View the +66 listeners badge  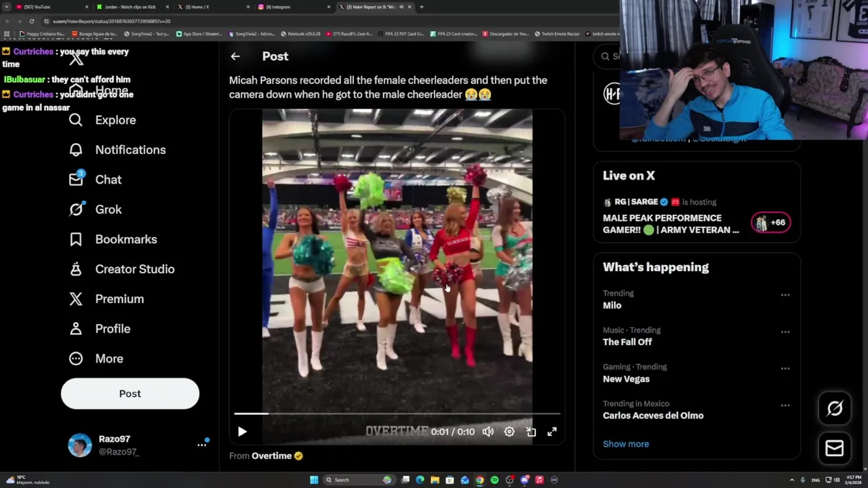point(771,222)
